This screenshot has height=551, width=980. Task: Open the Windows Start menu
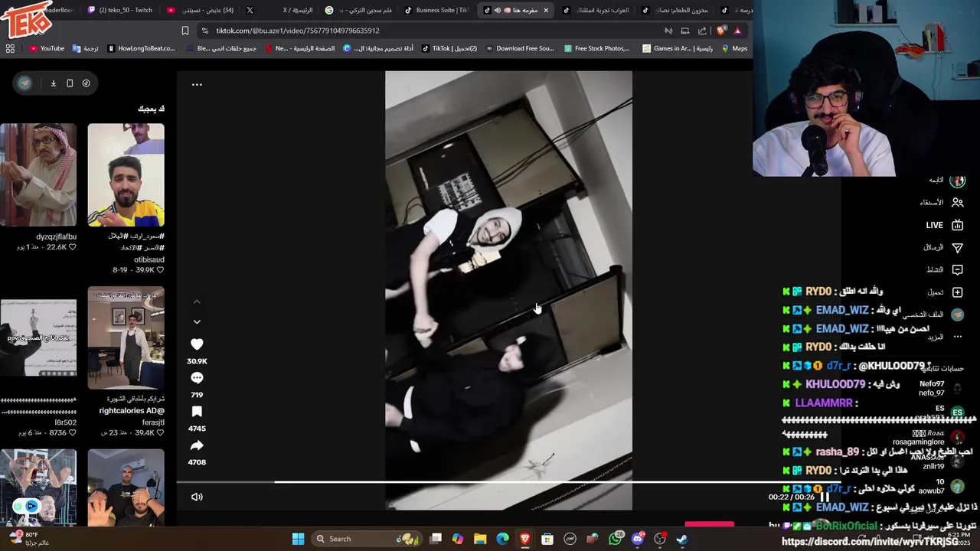[298, 539]
